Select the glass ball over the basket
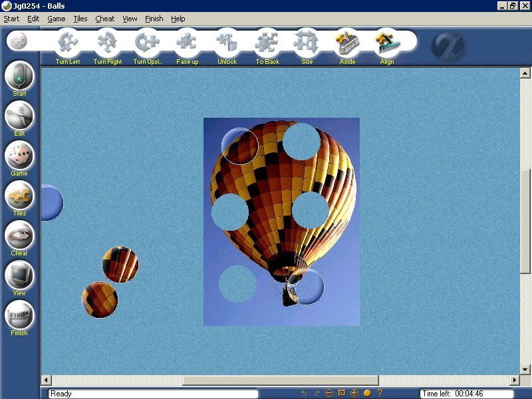This screenshot has height=399, width=532. tap(306, 287)
